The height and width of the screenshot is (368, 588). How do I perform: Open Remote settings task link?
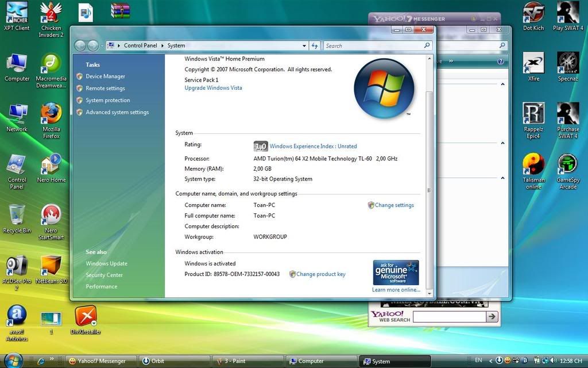coord(106,88)
